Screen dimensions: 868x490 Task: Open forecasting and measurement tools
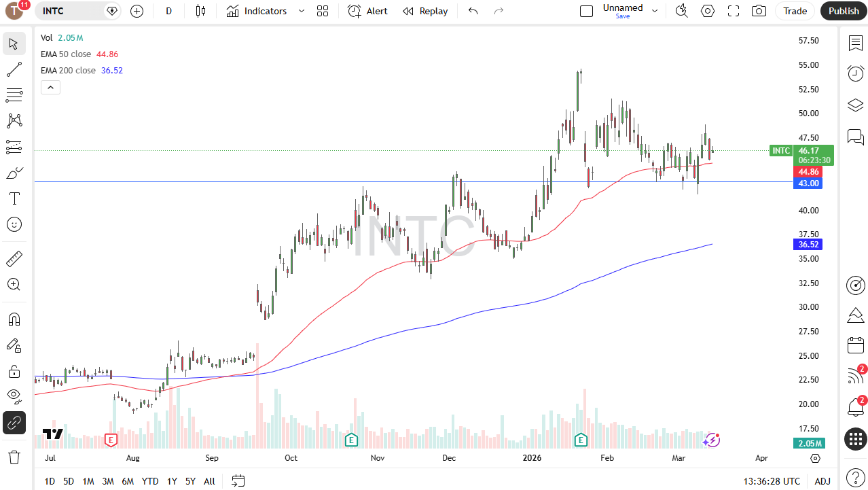14,147
